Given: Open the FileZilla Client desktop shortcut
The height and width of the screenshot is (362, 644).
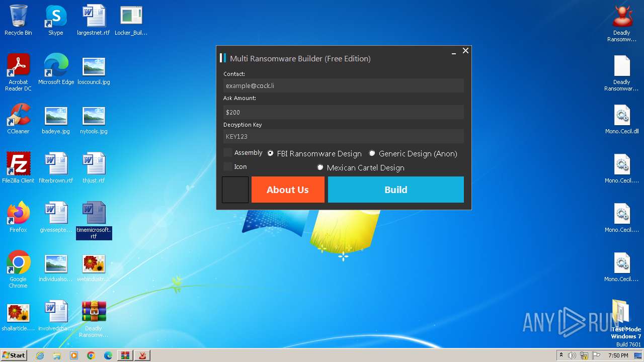Looking at the screenshot, I should [x=18, y=168].
